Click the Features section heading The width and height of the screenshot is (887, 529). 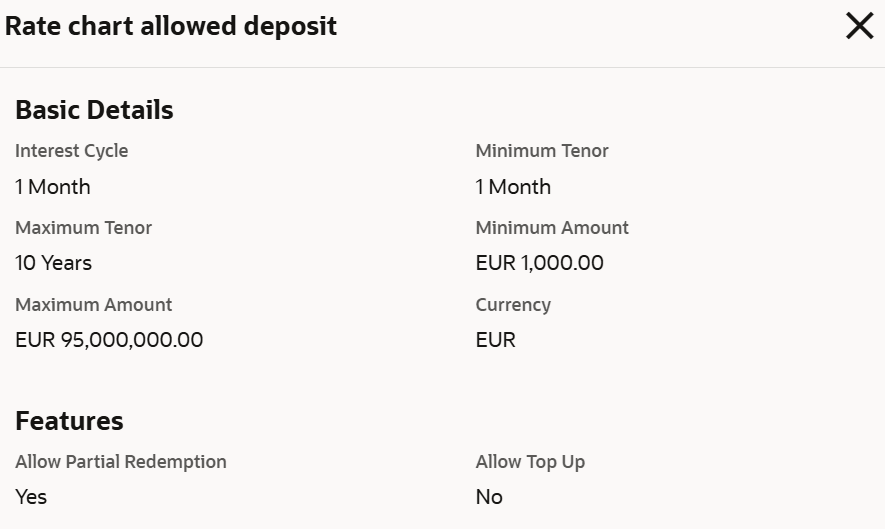coord(69,421)
